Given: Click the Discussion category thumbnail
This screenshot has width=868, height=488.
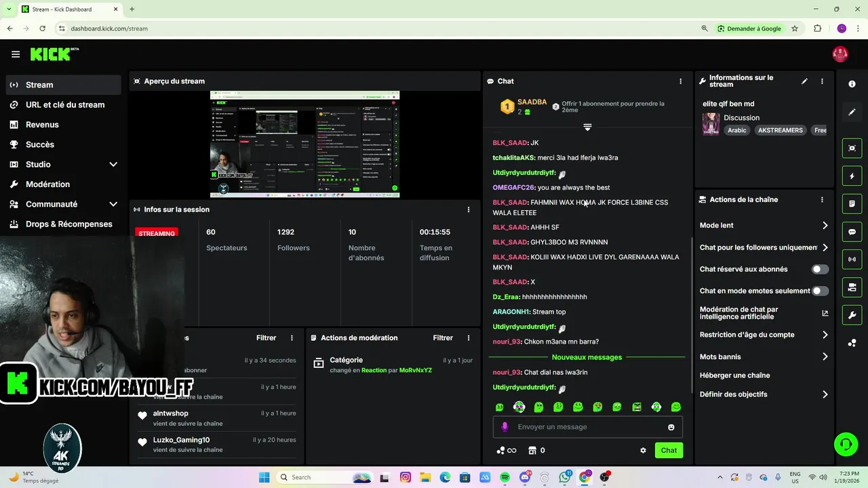Looking at the screenshot, I should [x=711, y=124].
